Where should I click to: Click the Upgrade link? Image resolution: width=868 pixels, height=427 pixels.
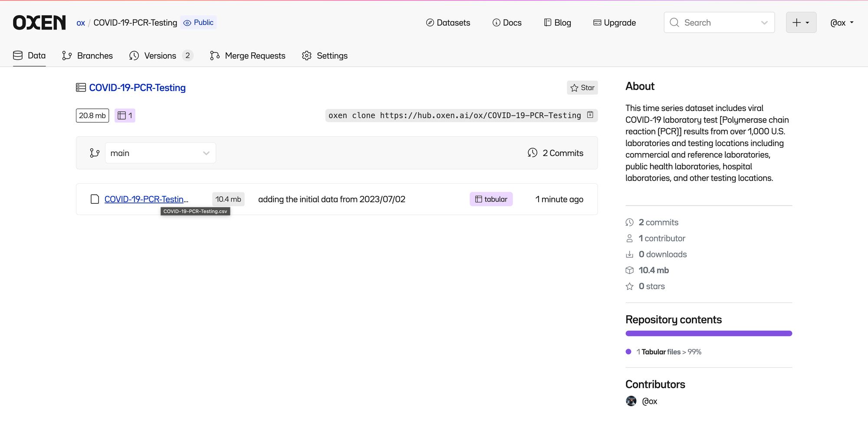pos(615,23)
